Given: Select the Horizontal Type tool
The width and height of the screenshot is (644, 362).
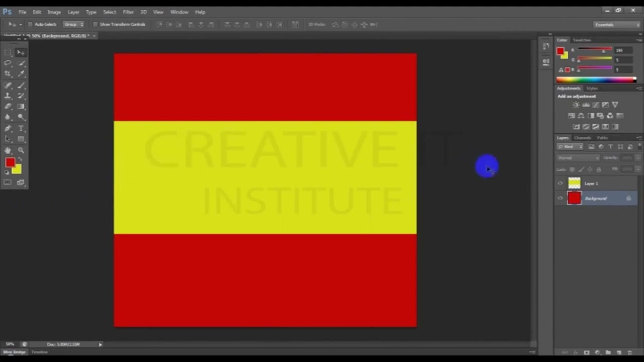Looking at the screenshot, I should 21,128.
